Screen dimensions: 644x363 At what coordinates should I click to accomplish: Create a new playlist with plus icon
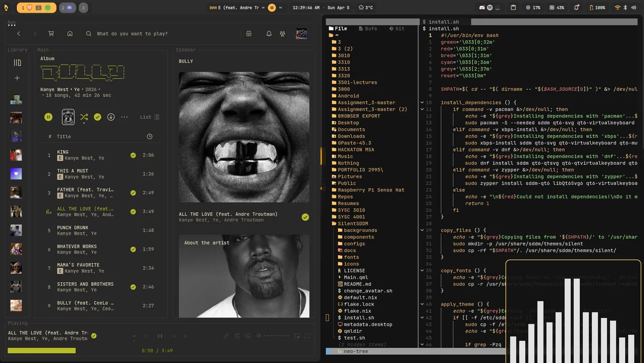(x=17, y=78)
